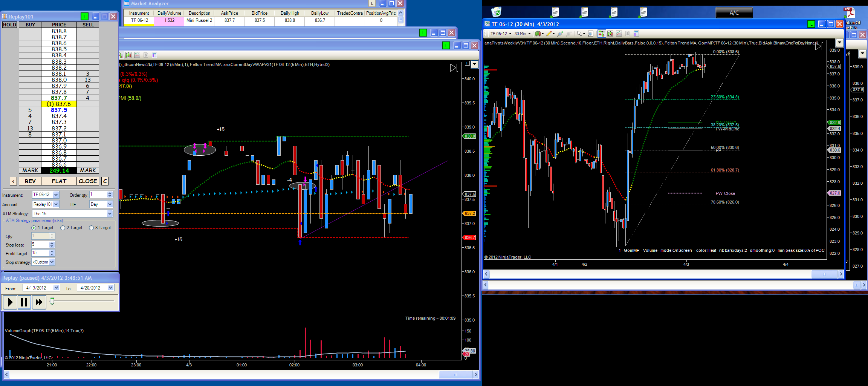Select the 2 Target radio button
Viewport: 868px width, 386px height.
click(x=63, y=228)
